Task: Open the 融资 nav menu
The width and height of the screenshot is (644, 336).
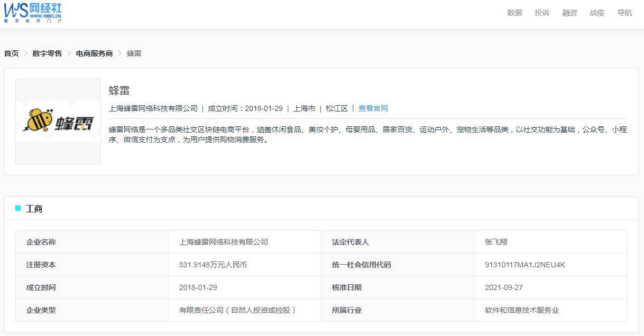Action: pyautogui.click(x=569, y=13)
